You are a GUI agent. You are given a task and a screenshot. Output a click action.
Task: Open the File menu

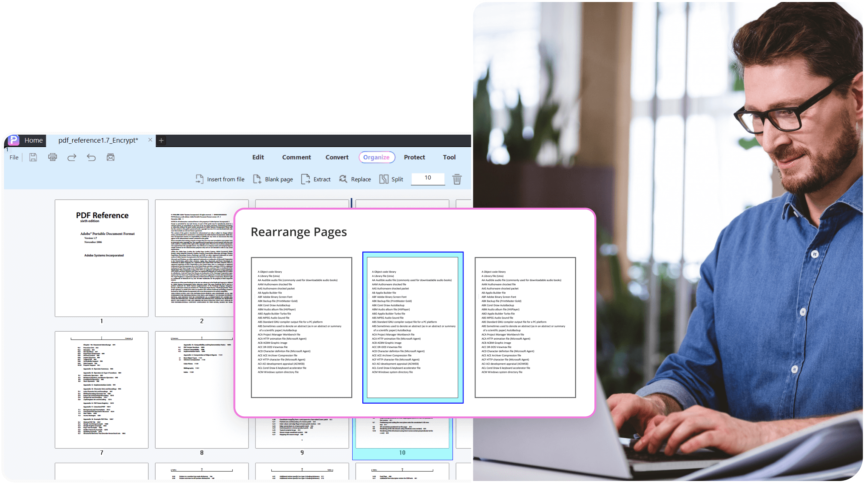14,157
